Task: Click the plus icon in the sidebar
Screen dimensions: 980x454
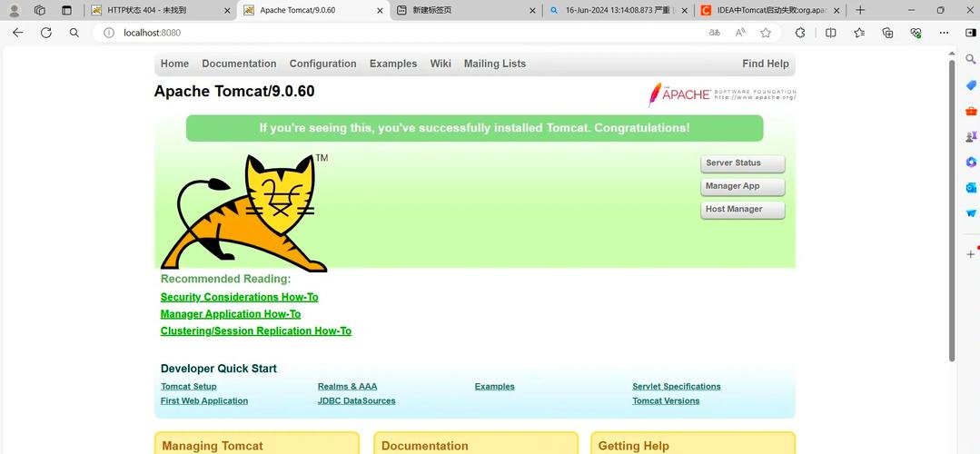Action: [970, 254]
